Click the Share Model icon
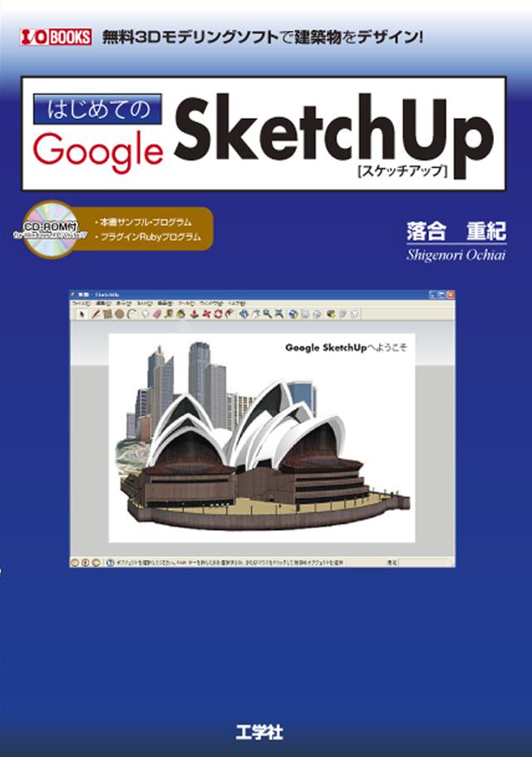 tap(342, 314)
